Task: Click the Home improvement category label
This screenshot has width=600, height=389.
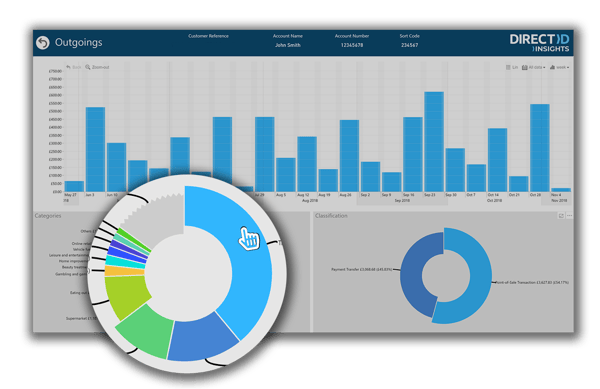Action: click(74, 261)
